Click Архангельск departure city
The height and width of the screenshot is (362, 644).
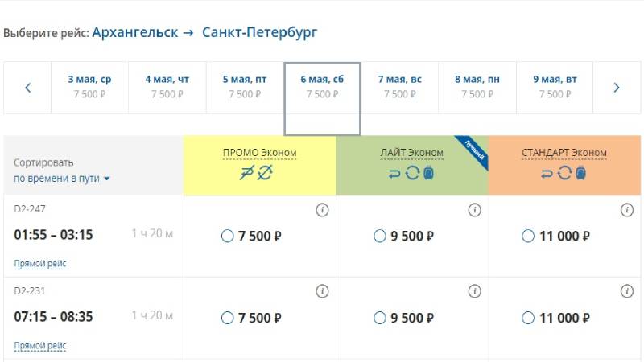(x=135, y=32)
